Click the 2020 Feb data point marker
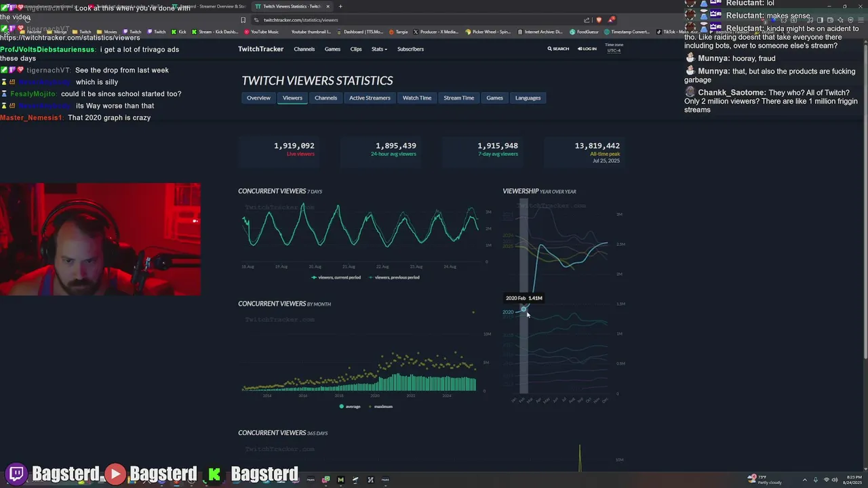This screenshot has width=868, height=488. pos(524,309)
